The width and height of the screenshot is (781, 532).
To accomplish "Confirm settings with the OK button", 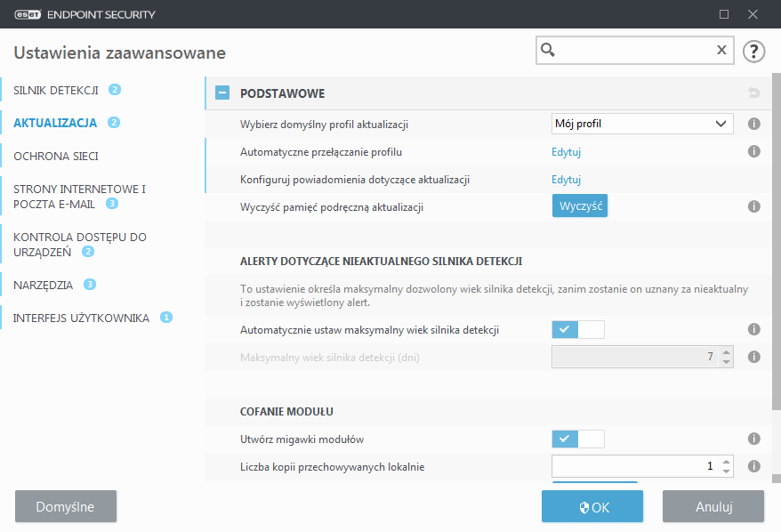I will point(592,506).
